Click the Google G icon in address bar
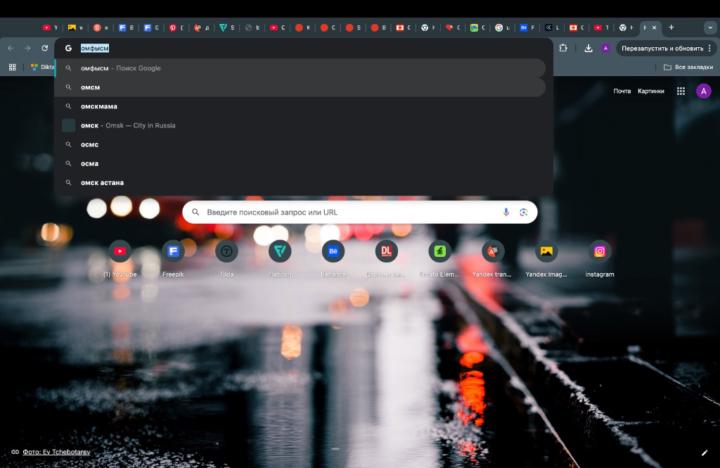720x468 pixels. (x=68, y=48)
